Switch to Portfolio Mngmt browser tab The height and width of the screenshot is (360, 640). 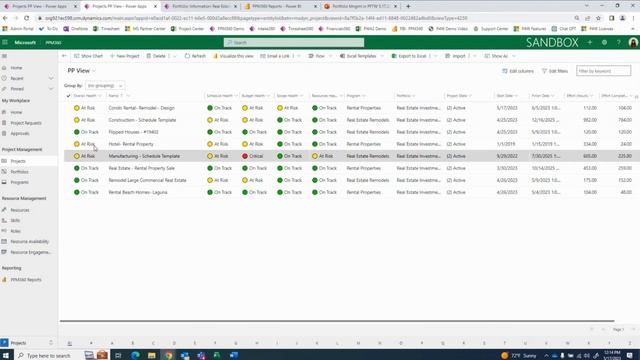click(360, 7)
